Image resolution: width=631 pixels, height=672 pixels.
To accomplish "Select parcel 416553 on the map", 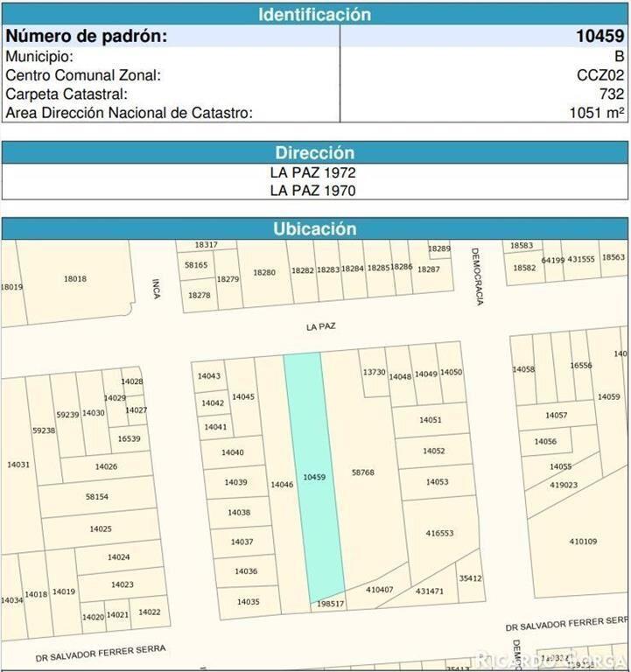I will (439, 533).
